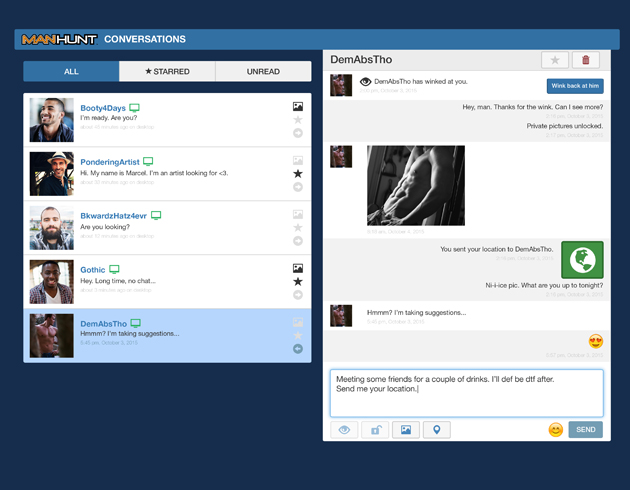
Task: Open Booty4Days profile photo
Action: [x=51, y=120]
